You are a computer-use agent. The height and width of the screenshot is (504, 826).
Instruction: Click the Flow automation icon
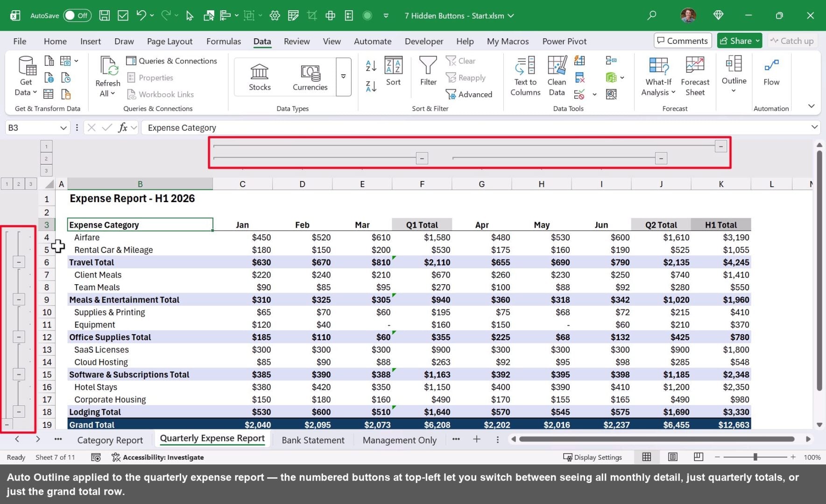[x=771, y=71]
